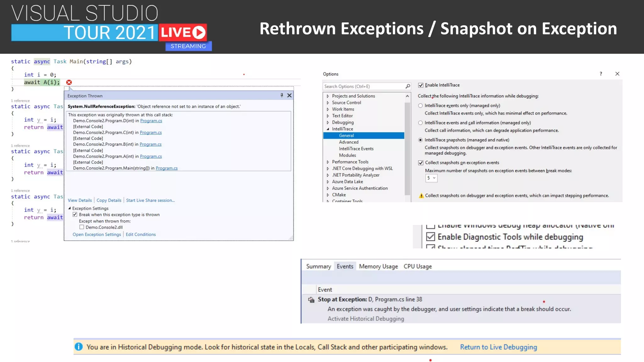Click the Copy Details link
This screenshot has height=362, width=644.
click(109, 200)
